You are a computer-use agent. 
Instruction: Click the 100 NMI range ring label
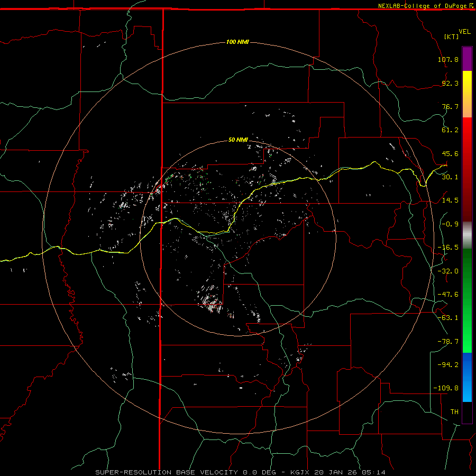pos(237,42)
